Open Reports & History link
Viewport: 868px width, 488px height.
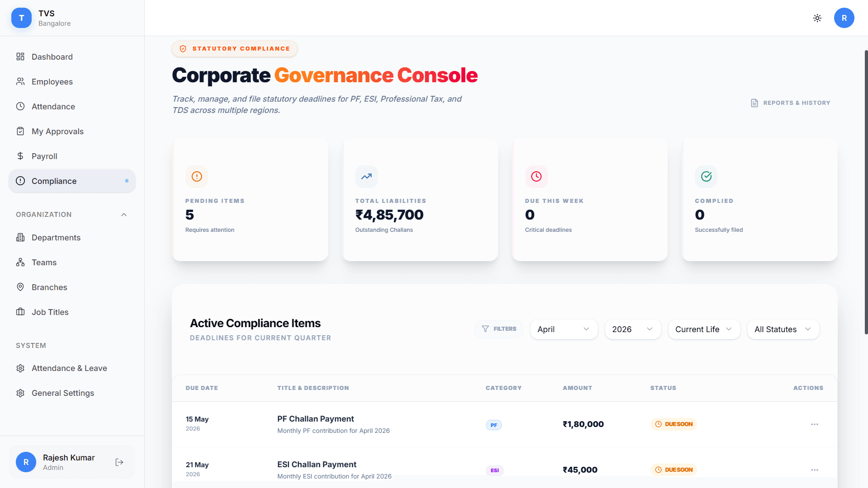point(790,103)
